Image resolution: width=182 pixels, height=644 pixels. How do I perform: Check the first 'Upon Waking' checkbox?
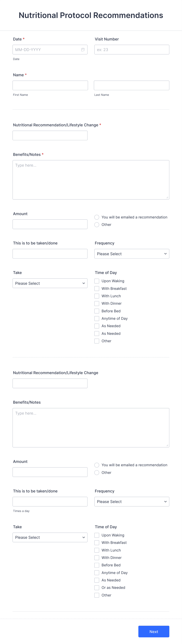[97, 281]
